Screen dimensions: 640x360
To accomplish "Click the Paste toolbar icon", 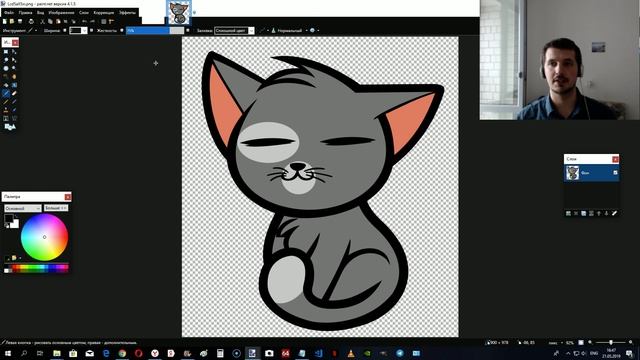I will 58,21.
